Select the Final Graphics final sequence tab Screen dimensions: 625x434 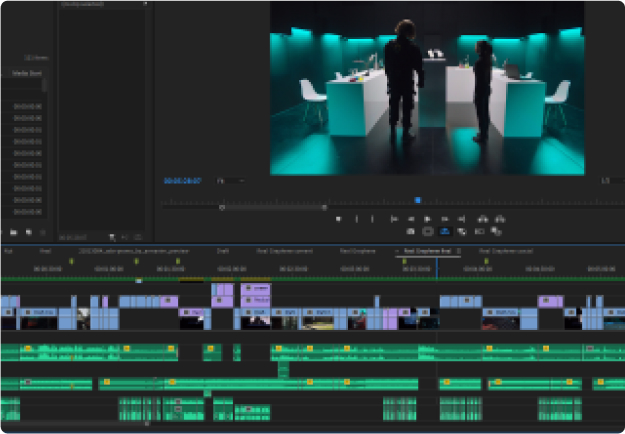(x=427, y=251)
